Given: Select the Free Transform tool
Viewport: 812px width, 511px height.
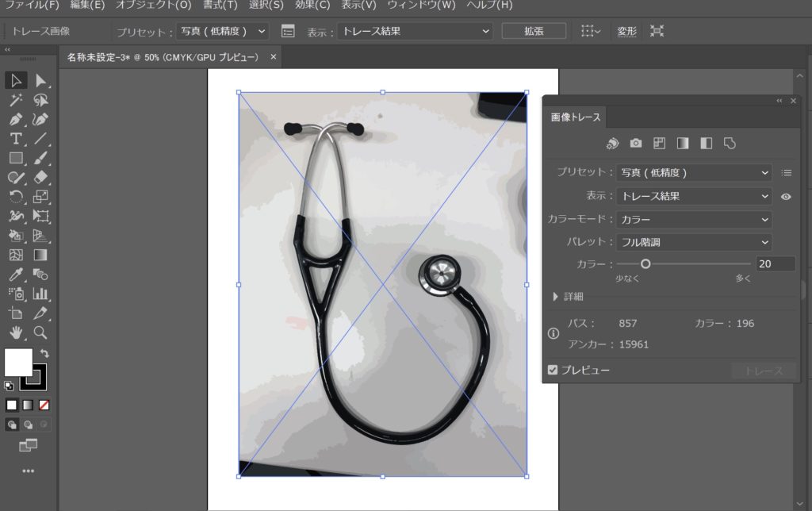Looking at the screenshot, I should tap(40, 216).
